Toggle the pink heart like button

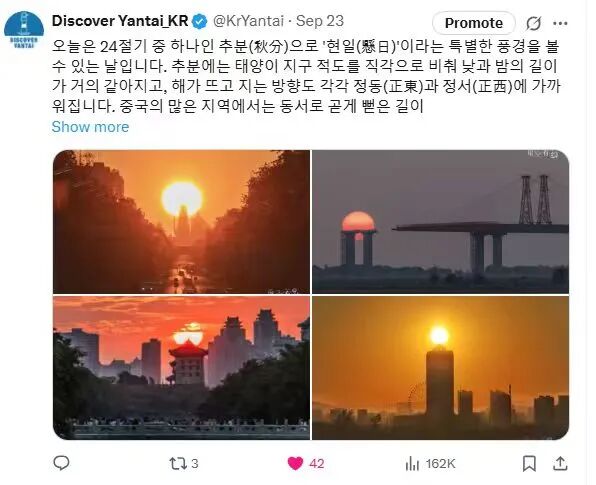click(x=295, y=463)
